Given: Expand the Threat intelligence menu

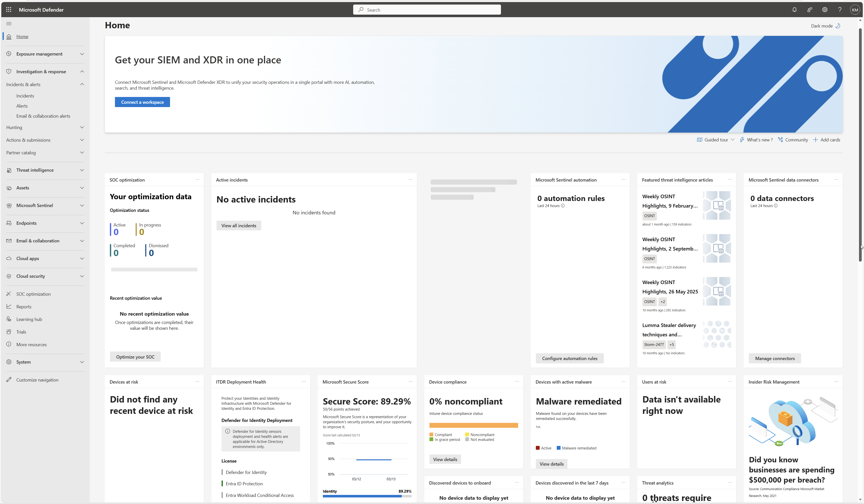Looking at the screenshot, I should coord(82,170).
